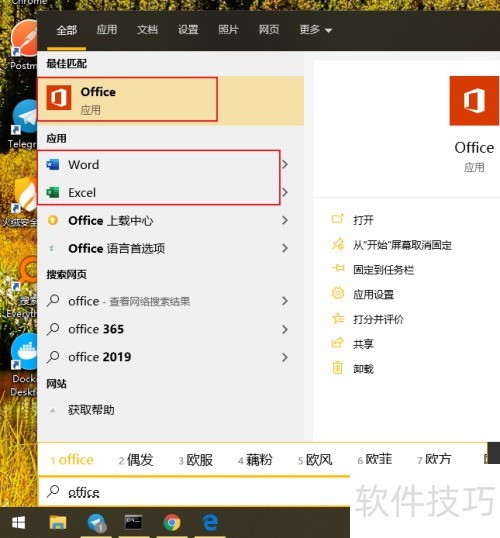Click 'office 2019' suggestion text

(100, 357)
